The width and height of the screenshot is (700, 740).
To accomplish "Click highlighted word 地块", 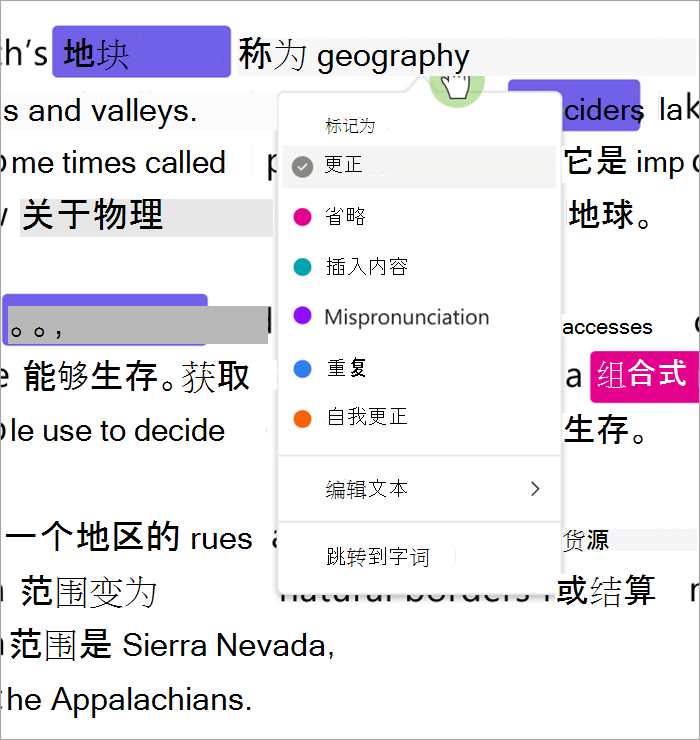I will tap(141, 52).
